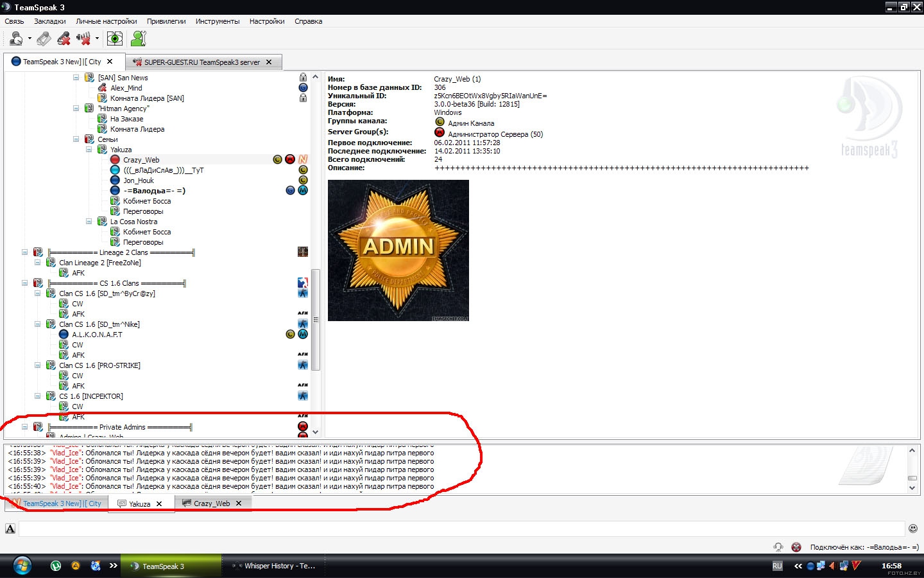Open the emoticon smiley picker
924x578 pixels.
(913, 529)
